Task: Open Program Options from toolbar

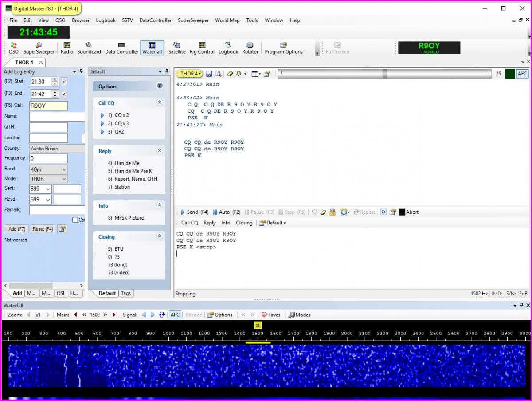Action: pyautogui.click(x=283, y=48)
